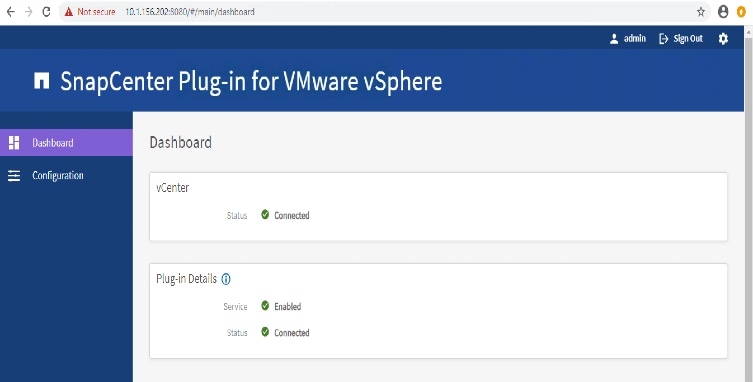Click the admin user icon
The height and width of the screenshot is (382, 753).
pos(614,39)
